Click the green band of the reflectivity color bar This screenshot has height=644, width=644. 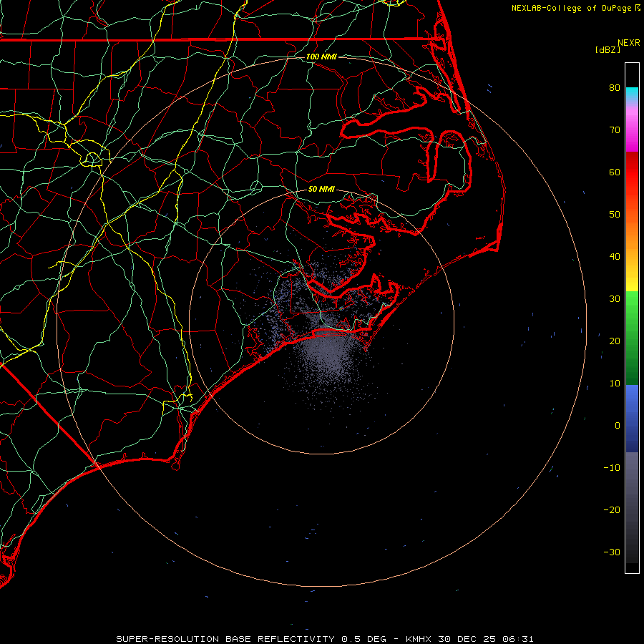tap(632, 338)
